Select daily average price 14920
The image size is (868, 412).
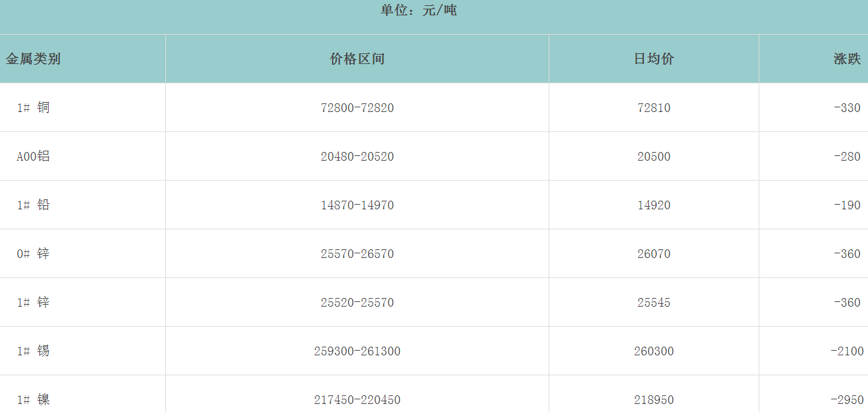pyautogui.click(x=653, y=205)
